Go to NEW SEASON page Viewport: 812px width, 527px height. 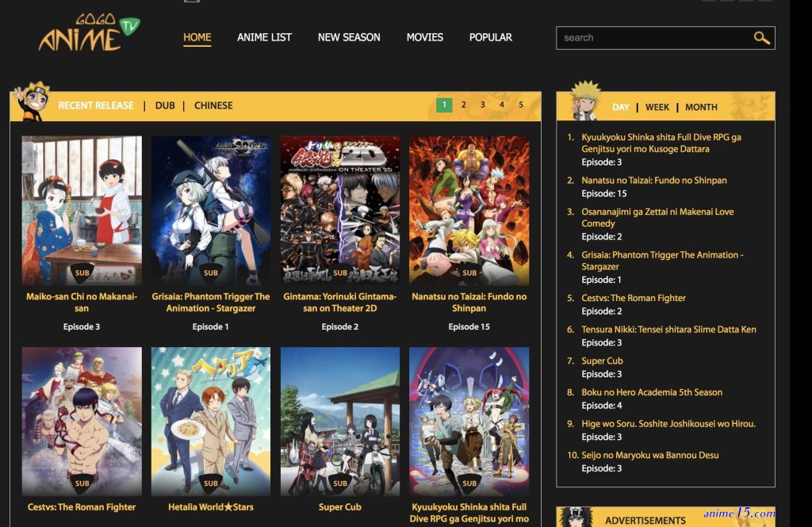pos(349,37)
